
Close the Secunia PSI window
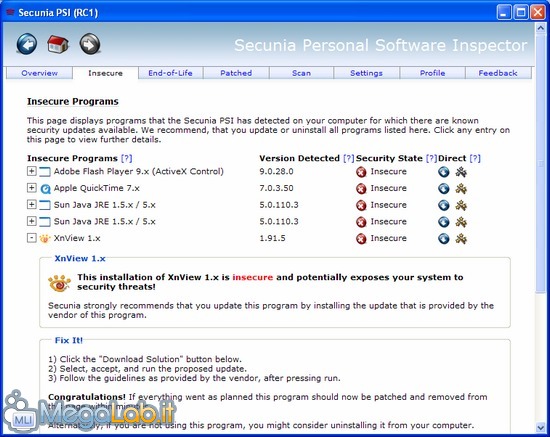click(x=538, y=13)
